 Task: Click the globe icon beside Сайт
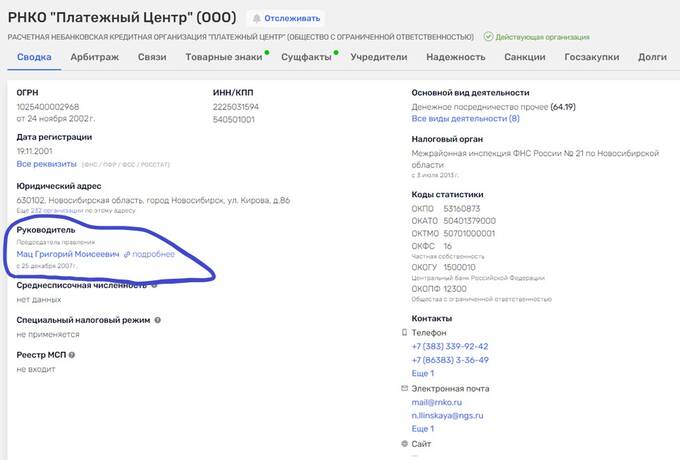point(404,443)
